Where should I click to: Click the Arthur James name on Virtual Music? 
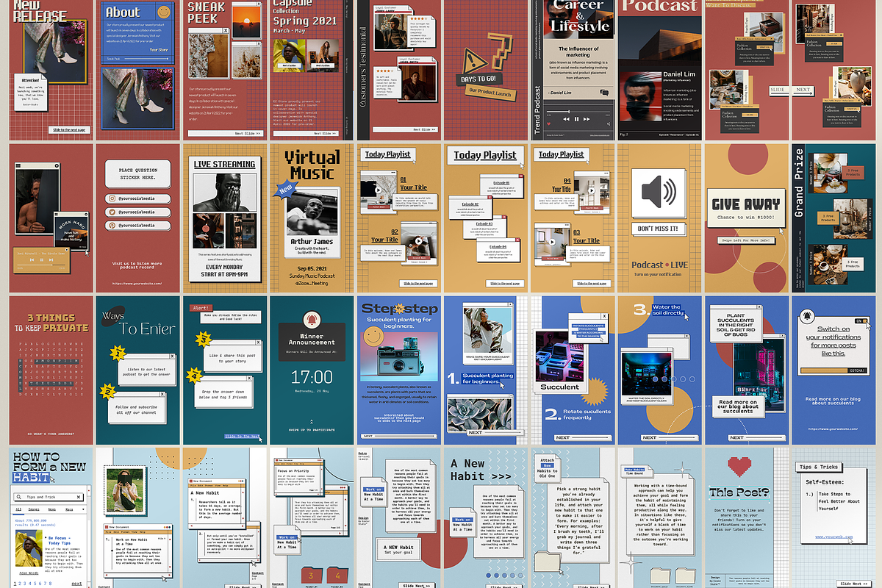pos(312,241)
